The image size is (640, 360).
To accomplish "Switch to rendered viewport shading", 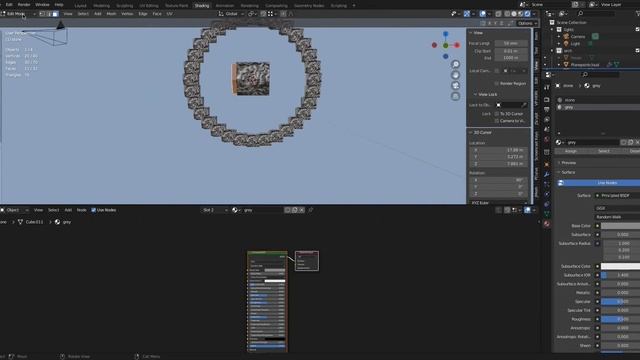I will tap(527, 13).
